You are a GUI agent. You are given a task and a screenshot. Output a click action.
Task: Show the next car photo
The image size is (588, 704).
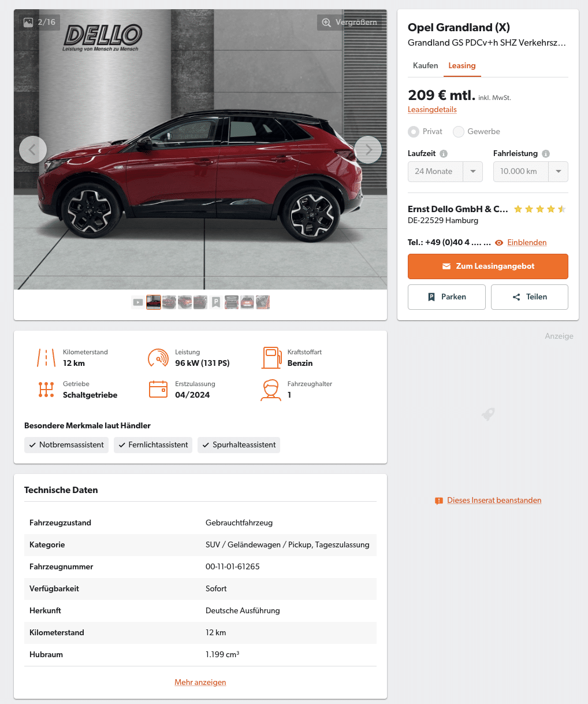pos(368,150)
